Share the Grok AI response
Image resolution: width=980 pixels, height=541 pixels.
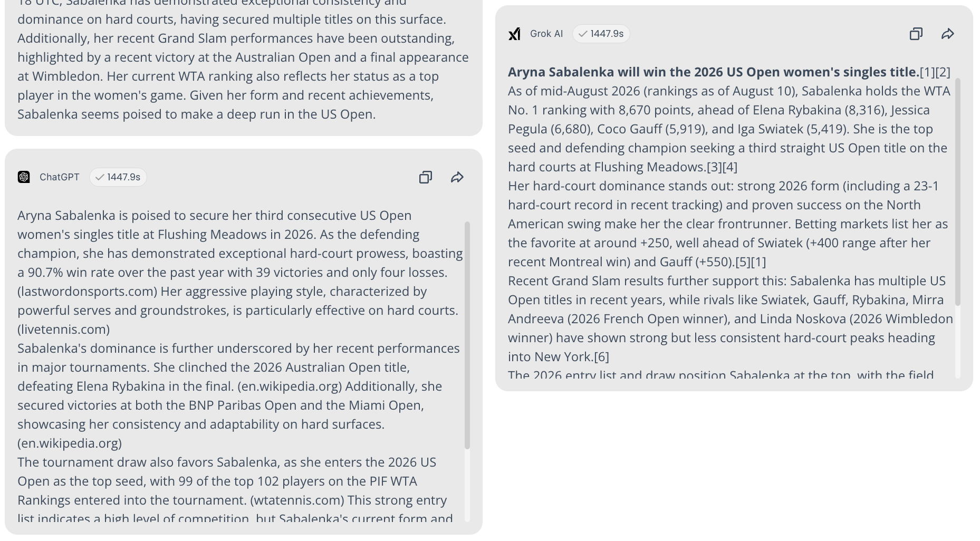pyautogui.click(x=948, y=34)
